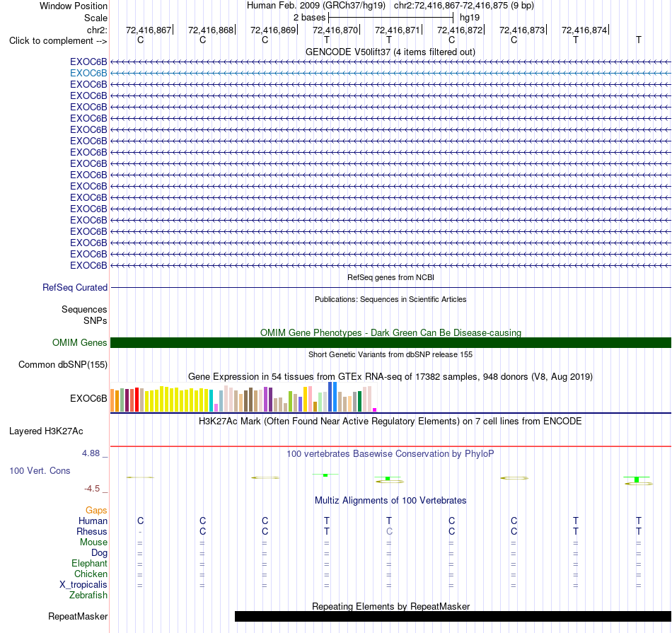The image size is (672, 633).
Task: Click the faded gray C in Rhesus row
Action: point(389,531)
